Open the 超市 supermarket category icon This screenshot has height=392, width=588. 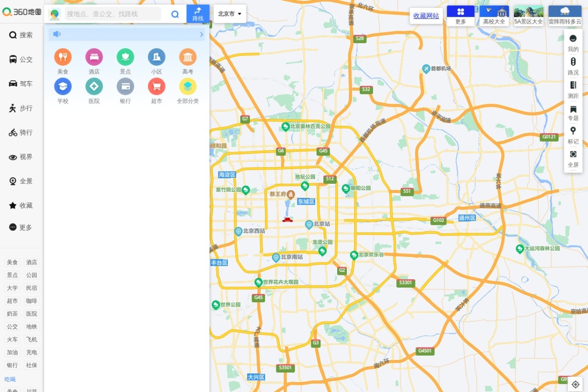pyautogui.click(x=156, y=87)
